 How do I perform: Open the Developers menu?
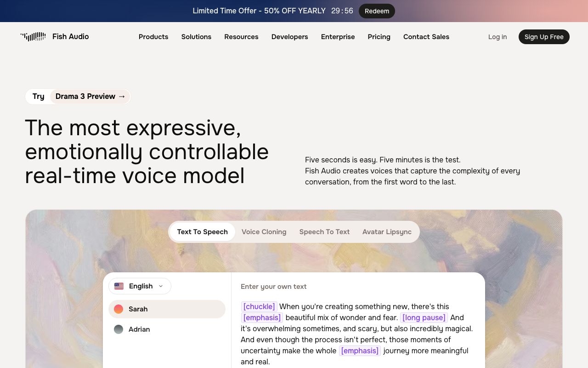(289, 37)
